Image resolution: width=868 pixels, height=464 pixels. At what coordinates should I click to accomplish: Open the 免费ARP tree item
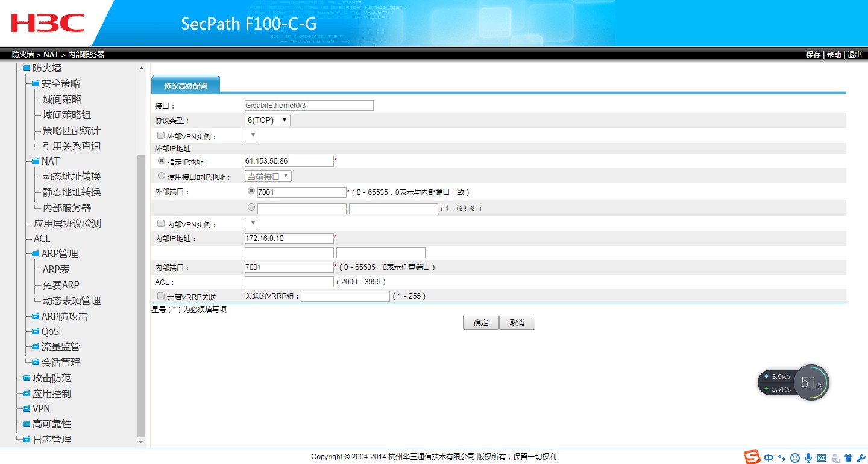pos(61,285)
